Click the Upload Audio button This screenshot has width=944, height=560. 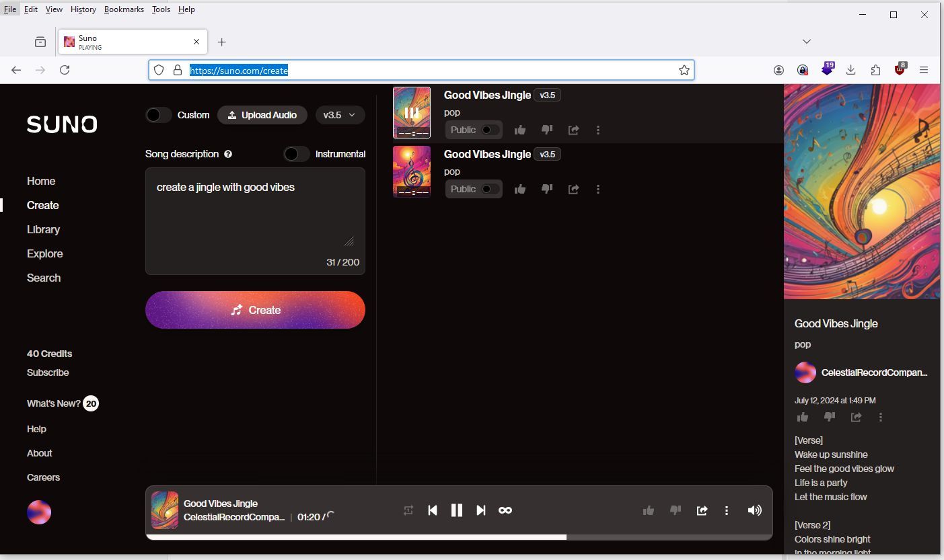[x=262, y=115]
